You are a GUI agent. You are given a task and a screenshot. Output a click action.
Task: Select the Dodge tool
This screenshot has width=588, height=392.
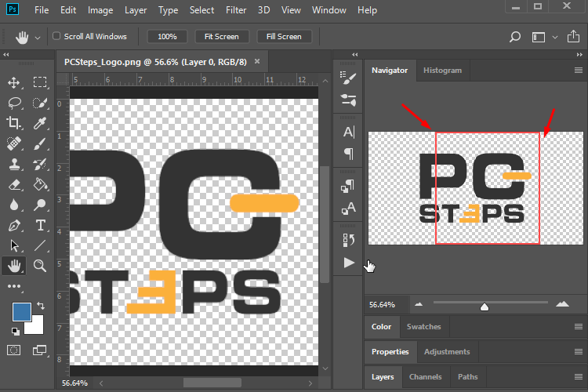(x=40, y=205)
